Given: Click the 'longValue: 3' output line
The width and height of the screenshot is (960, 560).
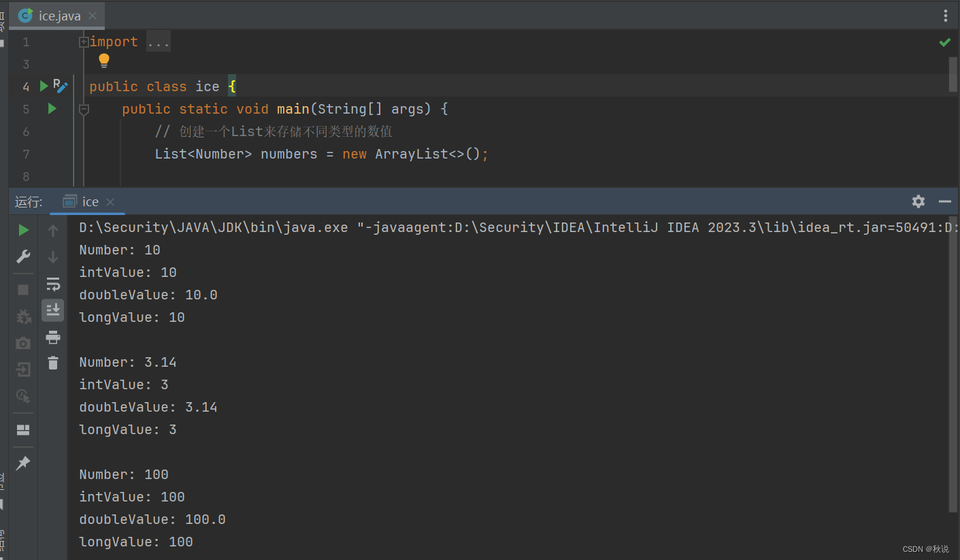Looking at the screenshot, I should (128, 429).
